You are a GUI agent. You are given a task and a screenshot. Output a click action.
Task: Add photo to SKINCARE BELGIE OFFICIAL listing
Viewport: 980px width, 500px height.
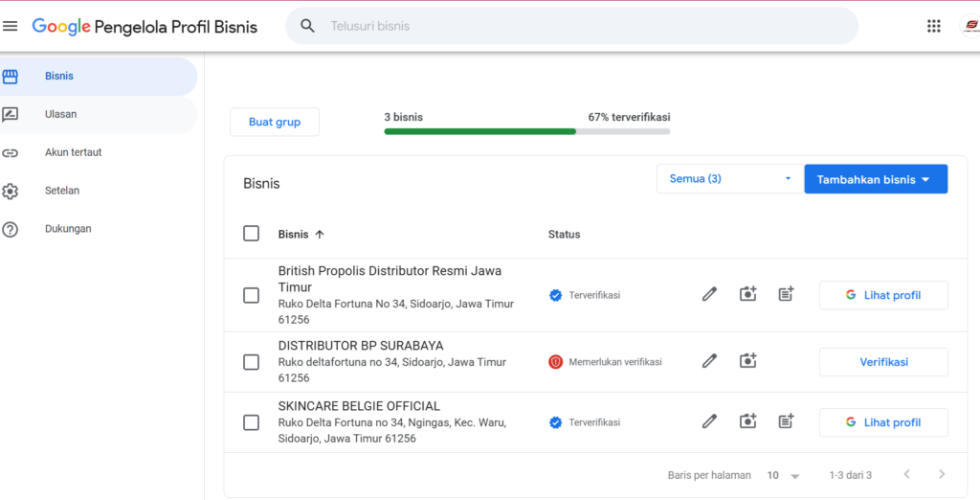747,421
